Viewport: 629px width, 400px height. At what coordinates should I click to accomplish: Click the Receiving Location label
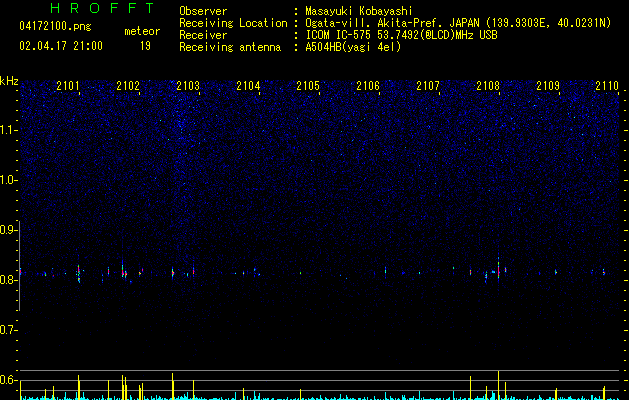[x=233, y=23]
